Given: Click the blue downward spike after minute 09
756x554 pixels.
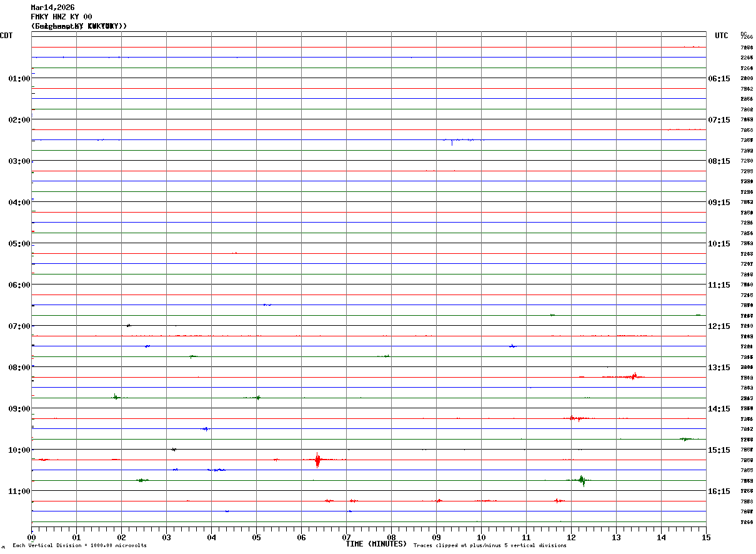Looking at the screenshot, I should click(x=452, y=142).
